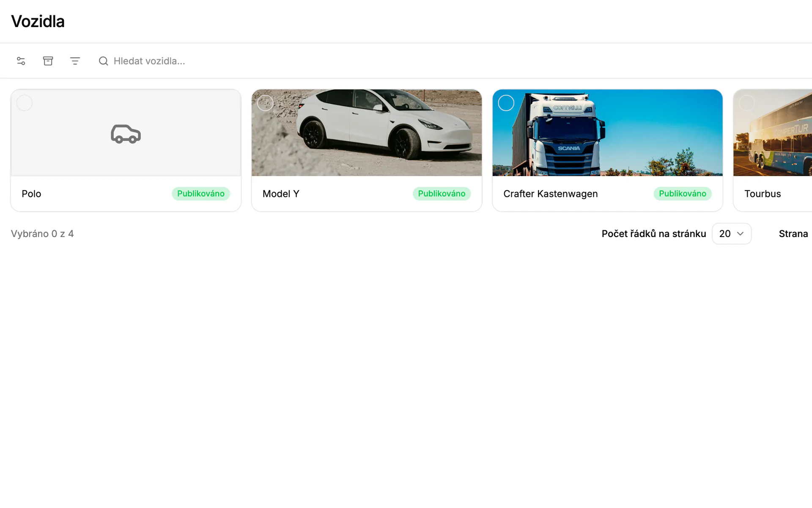Image resolution: width=812 pixels, height=508 pixels.
Task: Click the Strana page label
Action: 793,234
